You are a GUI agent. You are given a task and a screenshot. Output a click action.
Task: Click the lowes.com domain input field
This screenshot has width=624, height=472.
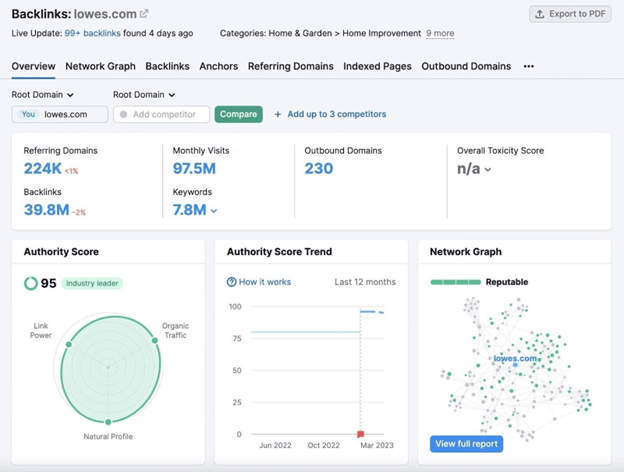[60, 114]
